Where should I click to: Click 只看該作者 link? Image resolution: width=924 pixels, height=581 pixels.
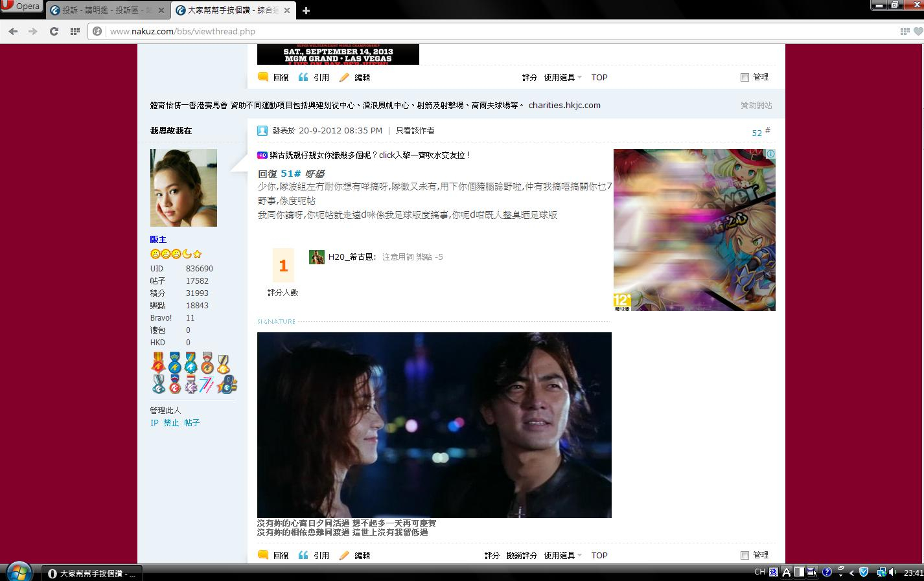point(415,131)
